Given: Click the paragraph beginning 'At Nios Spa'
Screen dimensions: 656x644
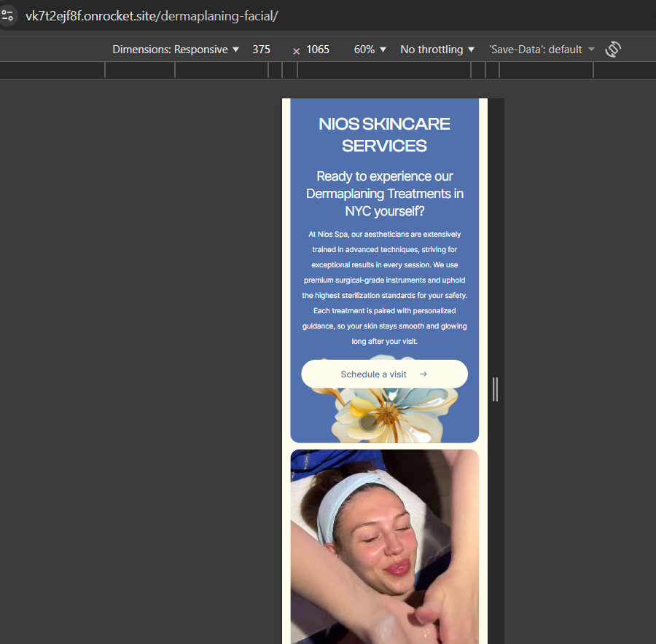Looking at the screenshot, I should 384,288.
